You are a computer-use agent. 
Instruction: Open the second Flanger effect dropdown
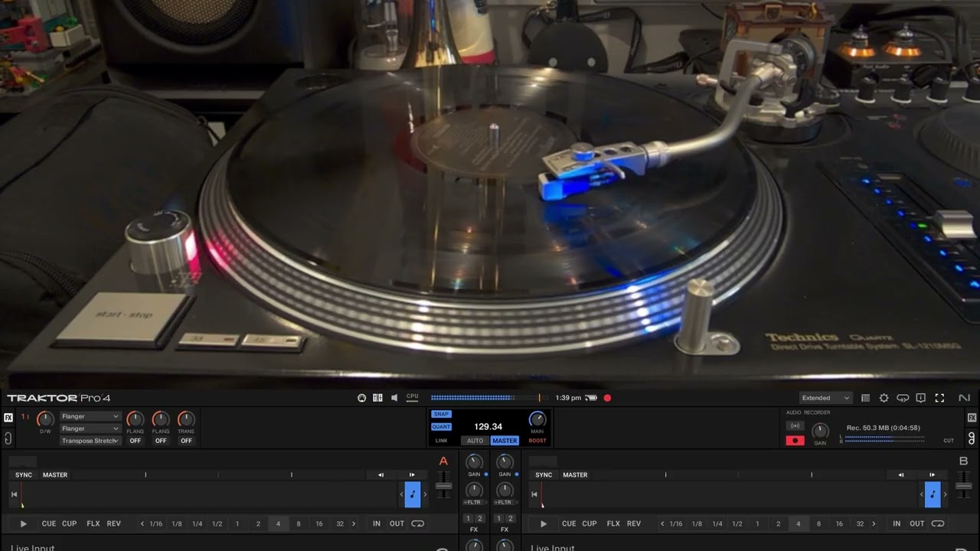pos(90,429)
